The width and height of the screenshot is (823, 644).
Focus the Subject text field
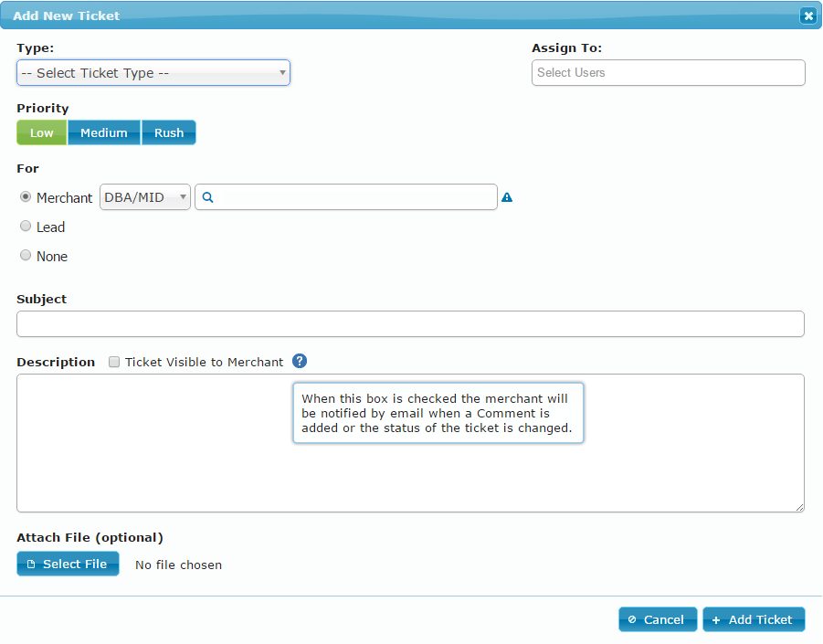(410, 324)
